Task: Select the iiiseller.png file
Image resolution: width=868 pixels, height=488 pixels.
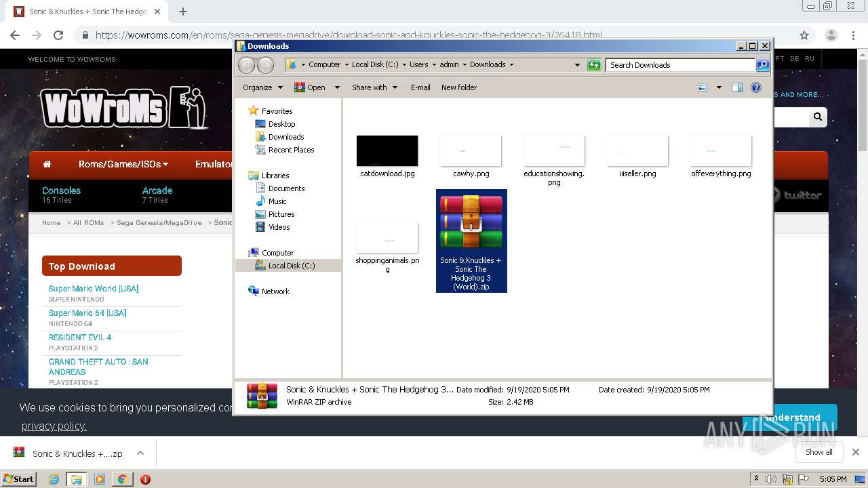Action: tap(637, 156)
